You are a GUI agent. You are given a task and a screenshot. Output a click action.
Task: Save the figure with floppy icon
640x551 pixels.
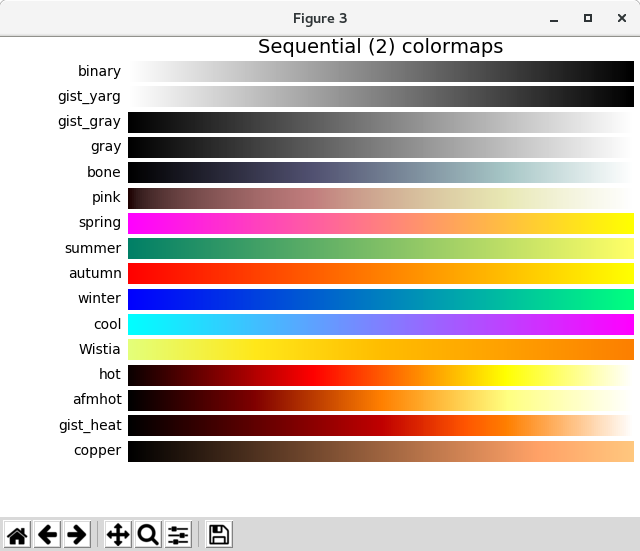219,534
